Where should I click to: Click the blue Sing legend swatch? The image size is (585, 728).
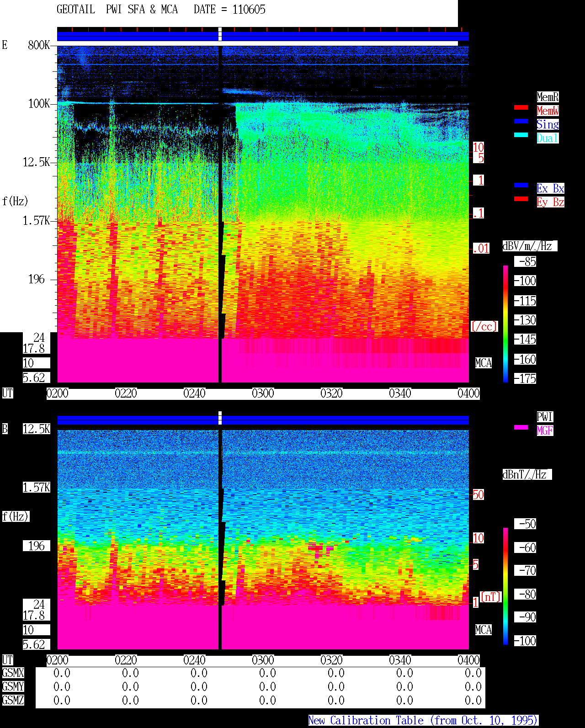pyautogui.click(x=521, y=121)
